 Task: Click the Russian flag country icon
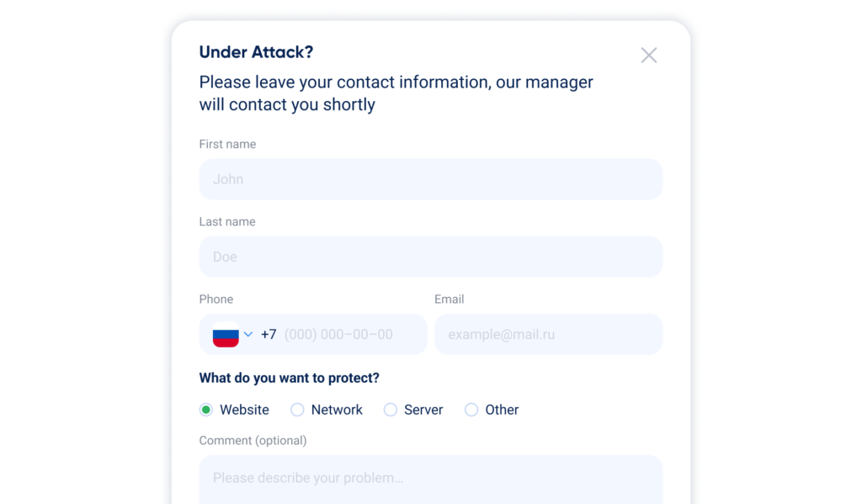[x=226, y=334]
